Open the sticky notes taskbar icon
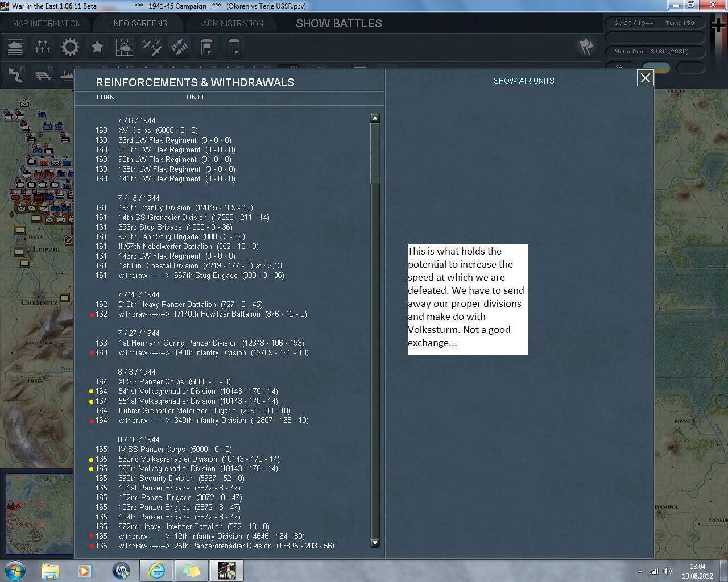 (x=191, y=571)
